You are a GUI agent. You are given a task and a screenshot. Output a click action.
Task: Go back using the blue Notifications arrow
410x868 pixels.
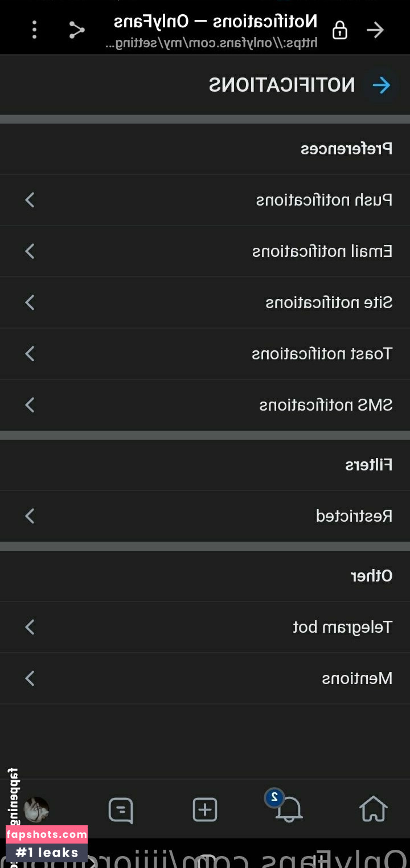[x=381, y=85]
